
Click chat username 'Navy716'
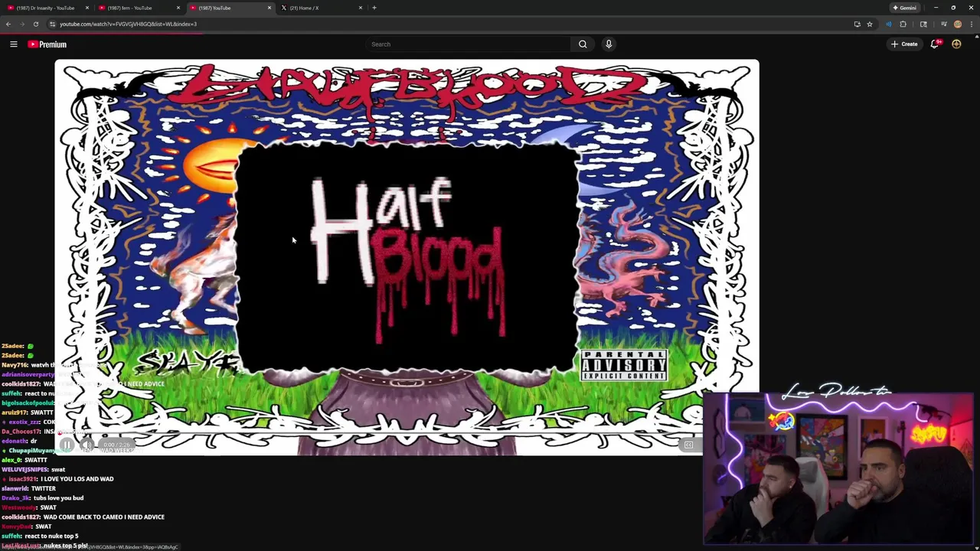click(14, 365)
